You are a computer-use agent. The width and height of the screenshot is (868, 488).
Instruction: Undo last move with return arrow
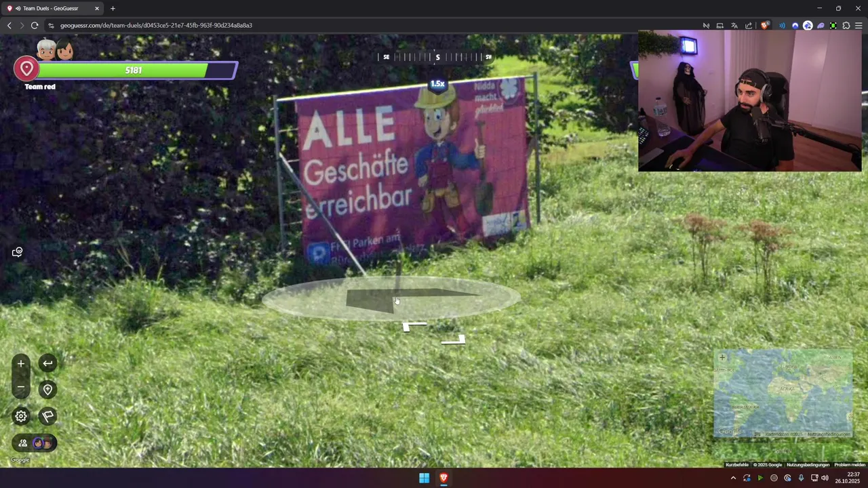[47, 363]
